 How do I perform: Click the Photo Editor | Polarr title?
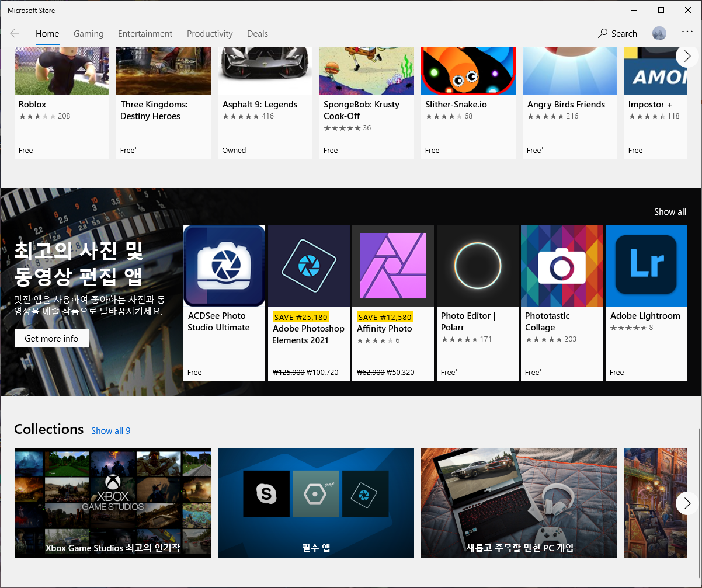pyautogui.click(x=468, y=322)
